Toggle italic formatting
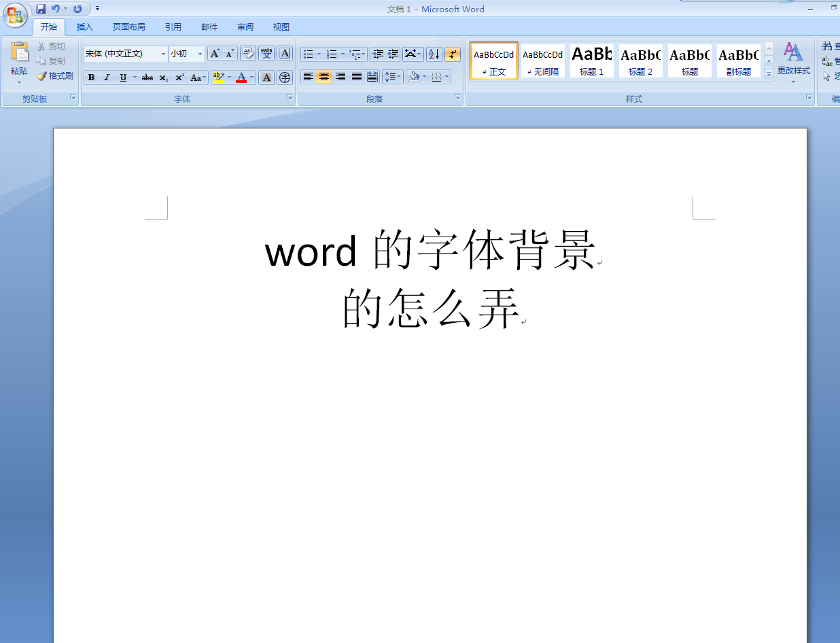Viewport: 840px width, 643px height. [107, 77]
